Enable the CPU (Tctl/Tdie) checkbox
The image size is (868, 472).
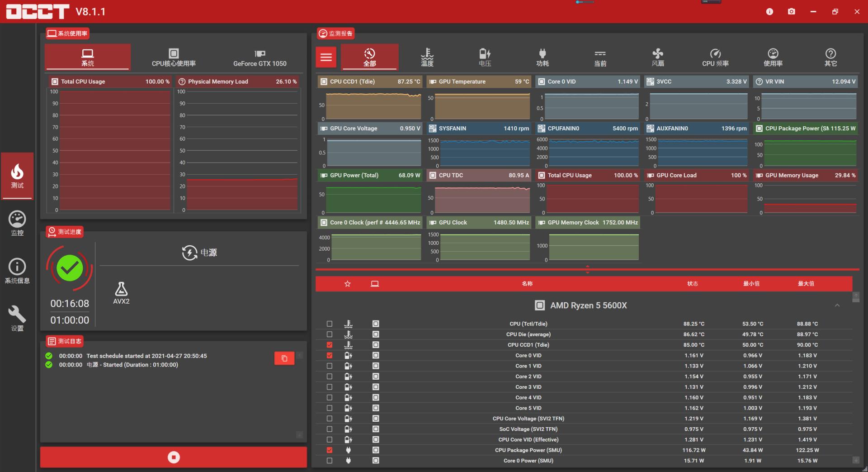[330, 324]
